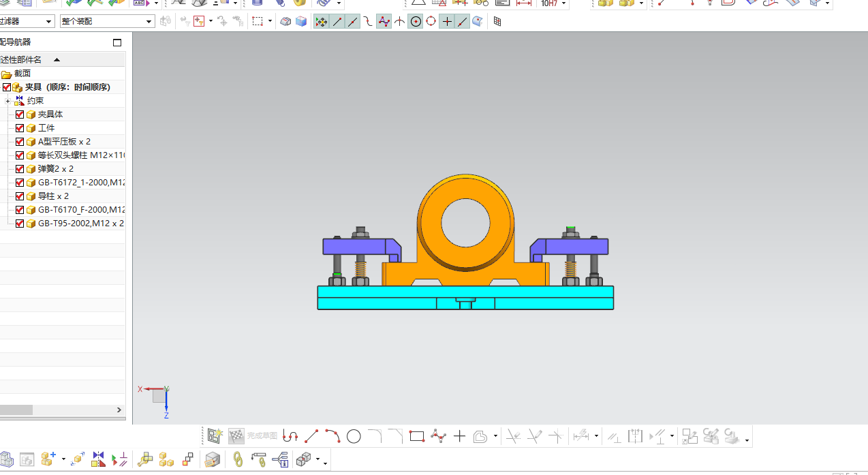This screenshot has height=475, width=868.
Task: Toggle checkbox for 导柱 x 2
Action: [x=20, y=196]
